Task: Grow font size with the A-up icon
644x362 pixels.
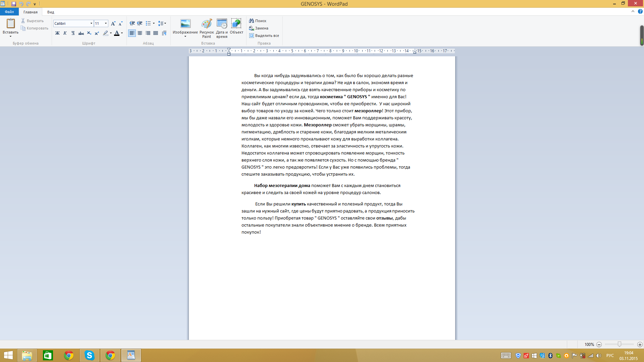Action: tap(113, 23)
